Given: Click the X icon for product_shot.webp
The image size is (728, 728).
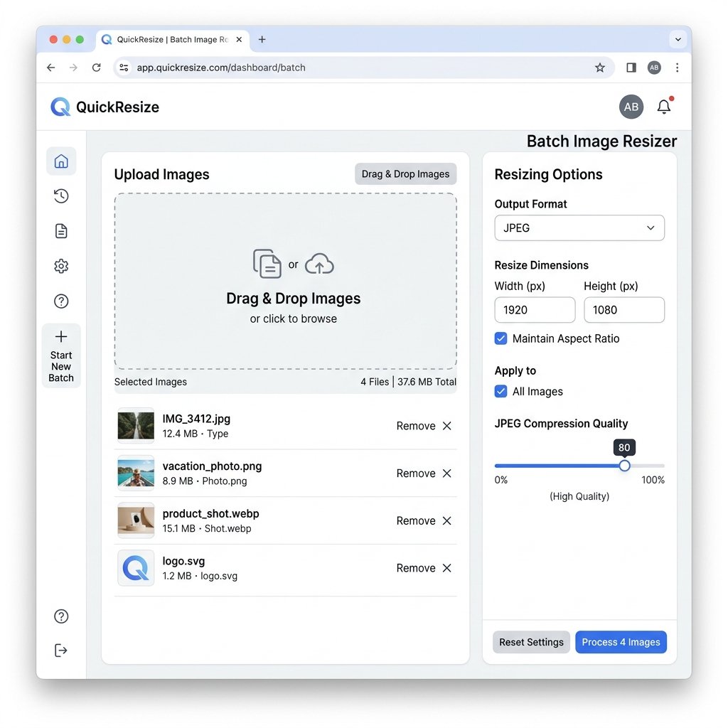Looking at the screenshot, I should 446,520.
